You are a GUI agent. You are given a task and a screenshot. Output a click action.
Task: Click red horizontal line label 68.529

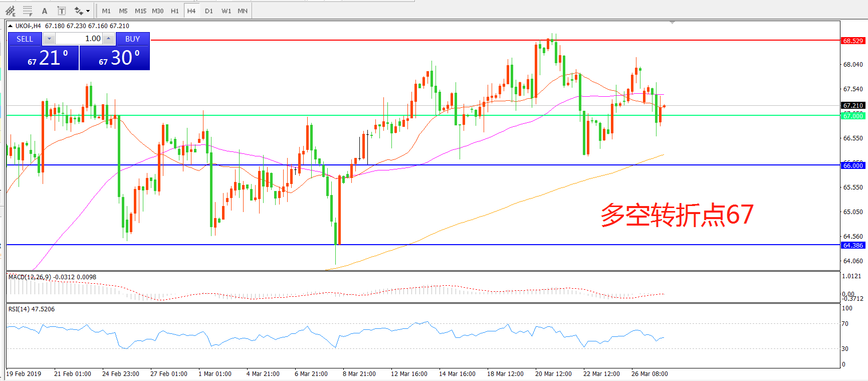(x=853, y=41)
